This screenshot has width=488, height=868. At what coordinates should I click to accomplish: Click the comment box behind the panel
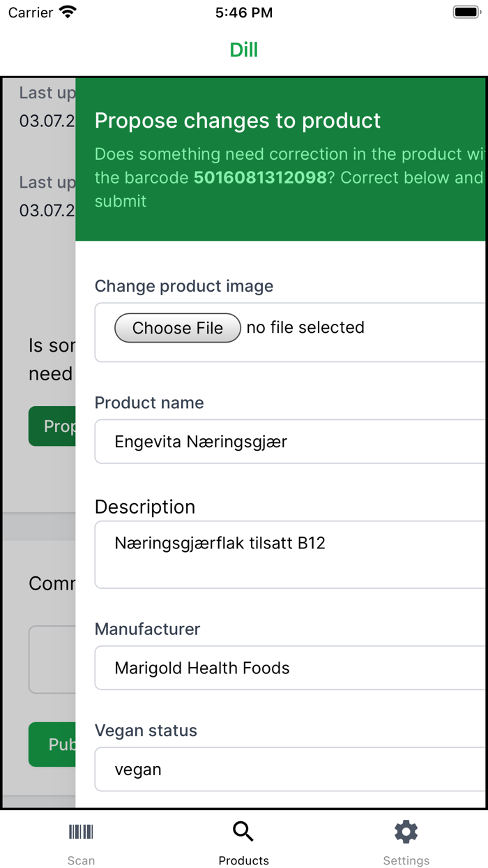[x=52, y=659]
